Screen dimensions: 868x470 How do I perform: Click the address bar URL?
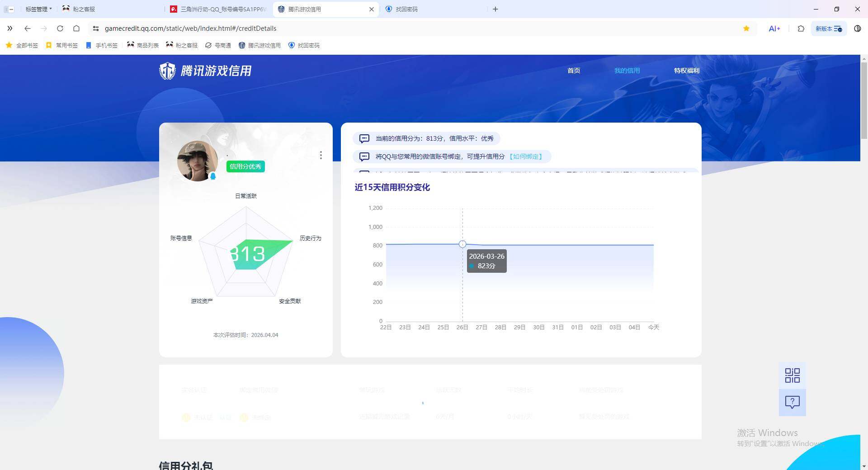tap(190, 28)
